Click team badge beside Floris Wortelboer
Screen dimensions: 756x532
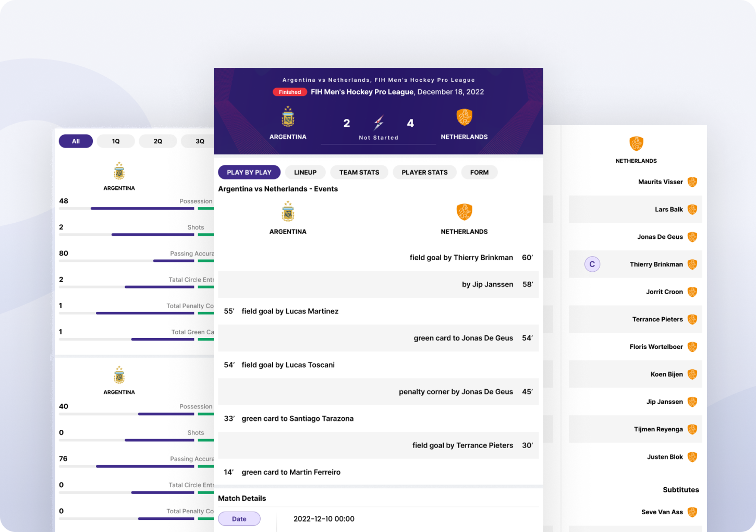[692, 347]
